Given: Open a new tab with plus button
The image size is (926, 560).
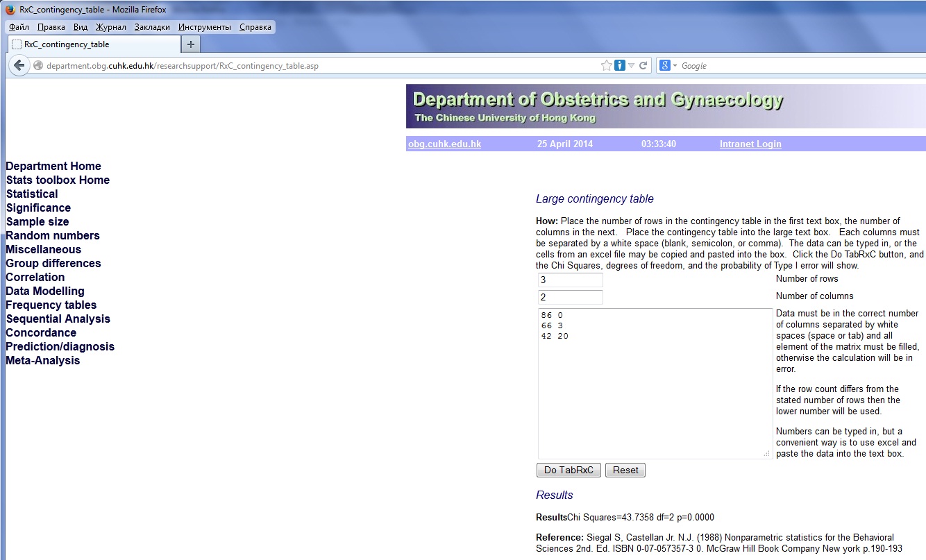Looking at the screenshot, I should click(x=191, y=44).
